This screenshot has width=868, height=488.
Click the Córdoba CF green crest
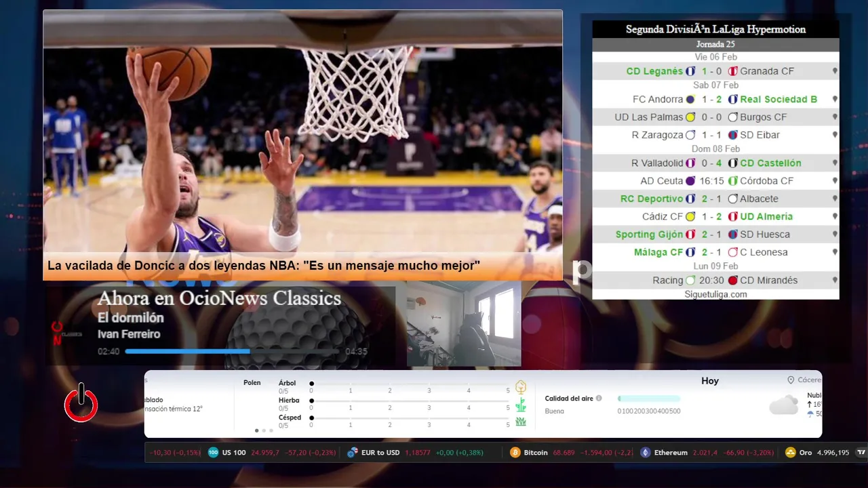coord(733,181)
